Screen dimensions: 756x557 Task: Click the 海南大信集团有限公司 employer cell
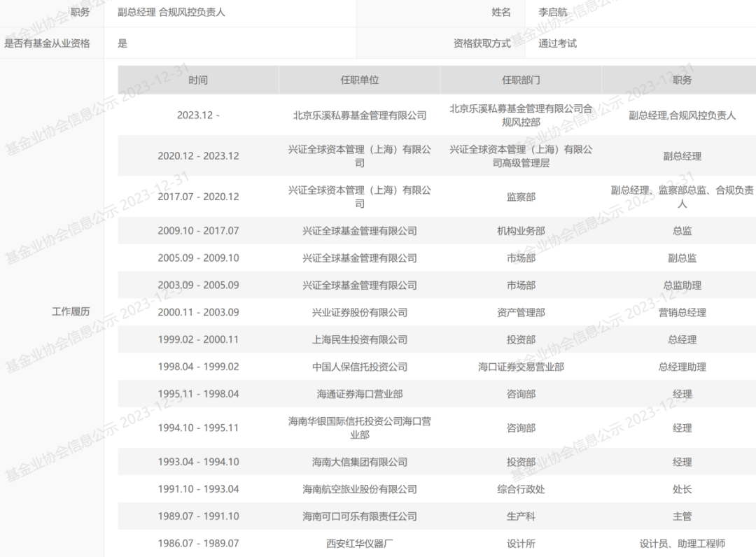360,462
